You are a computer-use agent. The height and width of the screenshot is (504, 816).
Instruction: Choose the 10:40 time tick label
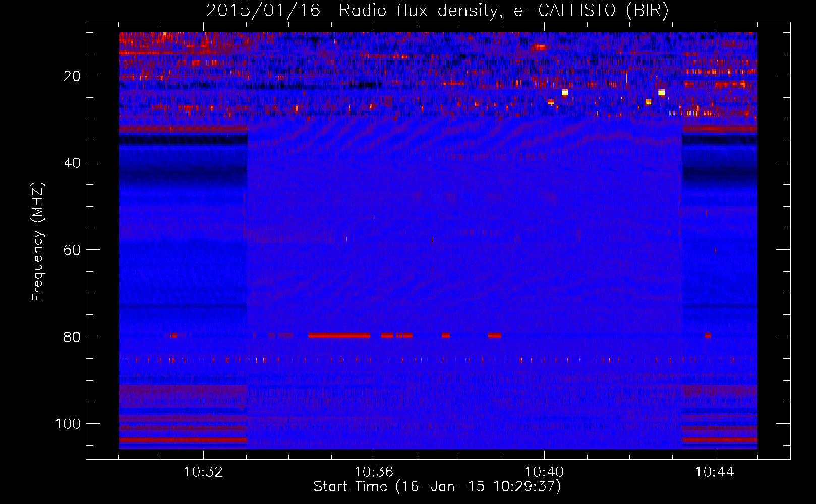click(544, 472)
